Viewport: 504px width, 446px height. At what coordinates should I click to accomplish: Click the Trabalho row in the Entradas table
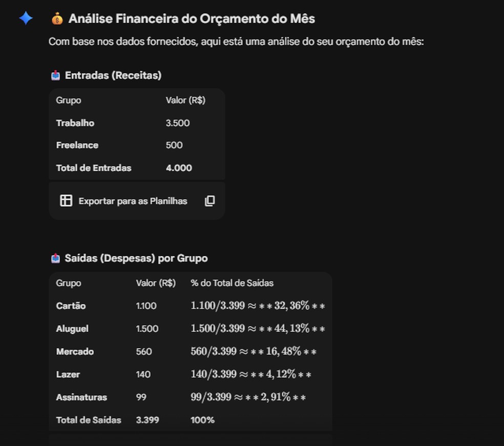pos(75,123)
